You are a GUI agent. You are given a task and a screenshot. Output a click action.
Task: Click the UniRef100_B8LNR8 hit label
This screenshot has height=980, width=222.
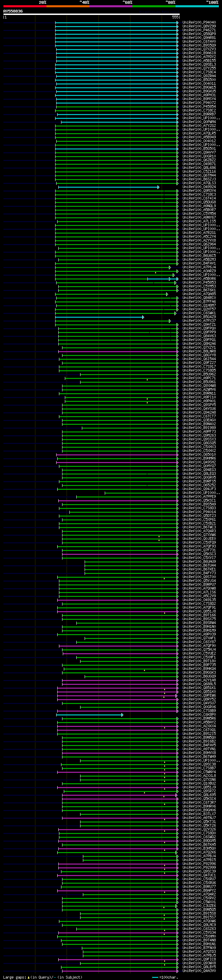click(199, 351)
